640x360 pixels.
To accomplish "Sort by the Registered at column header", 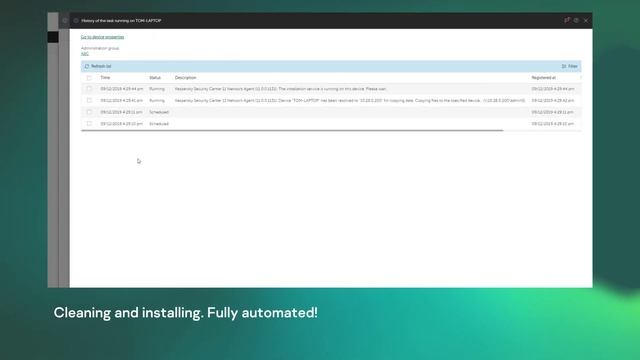I will [543, 78].
